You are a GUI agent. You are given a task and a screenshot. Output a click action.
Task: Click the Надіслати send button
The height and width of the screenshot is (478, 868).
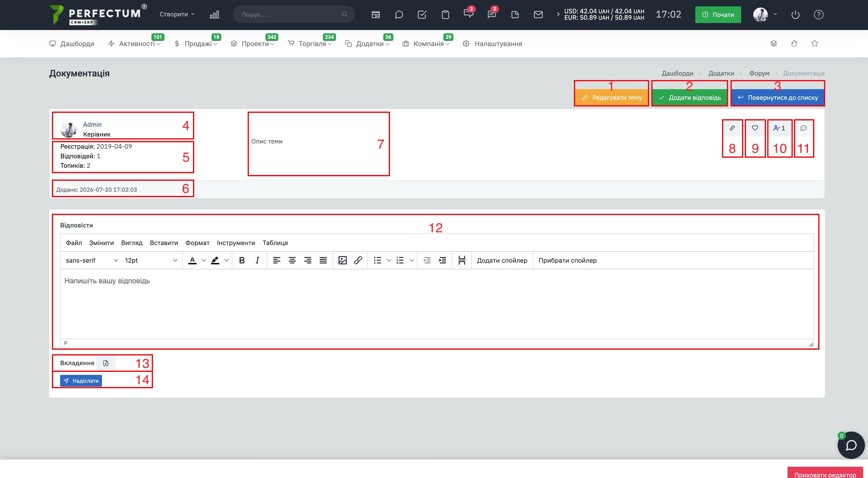pyautogui.click(x=81, y=381)
